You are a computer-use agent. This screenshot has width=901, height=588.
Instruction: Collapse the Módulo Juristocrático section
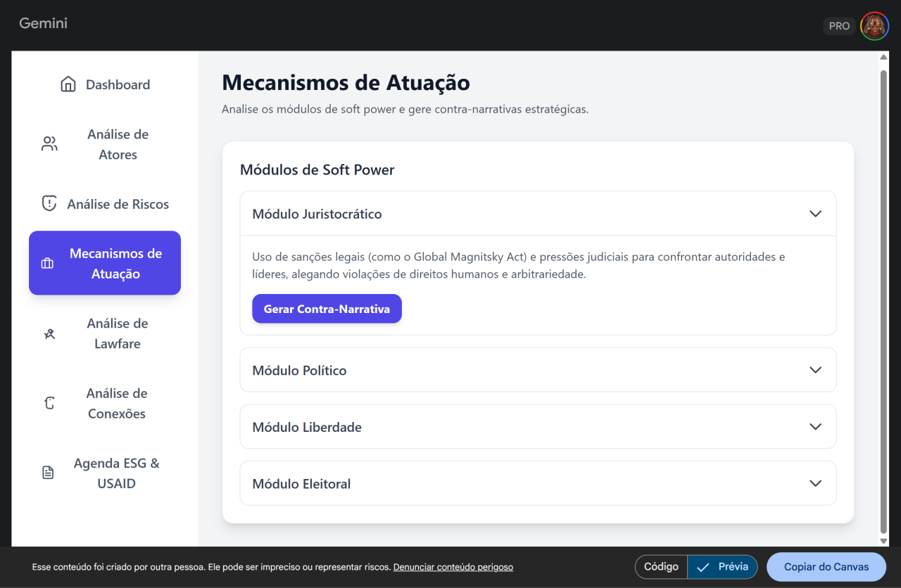click(x=815, y=214)
